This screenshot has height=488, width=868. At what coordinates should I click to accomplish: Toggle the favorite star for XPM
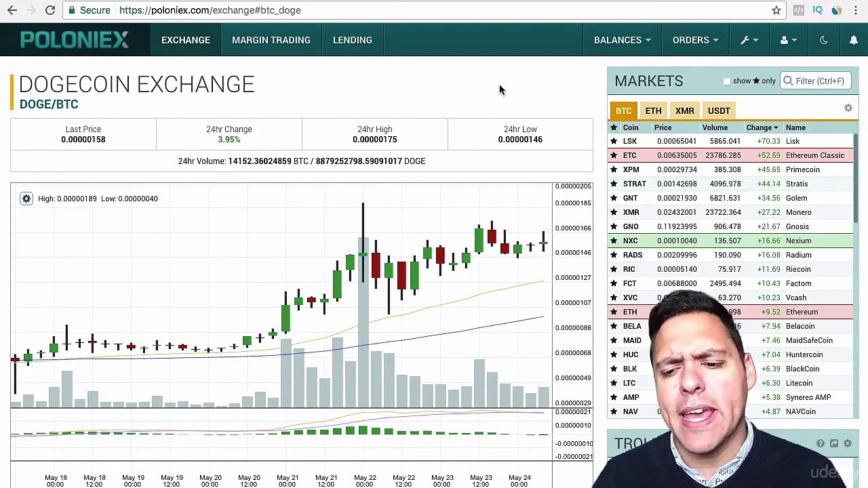point(614,169)
